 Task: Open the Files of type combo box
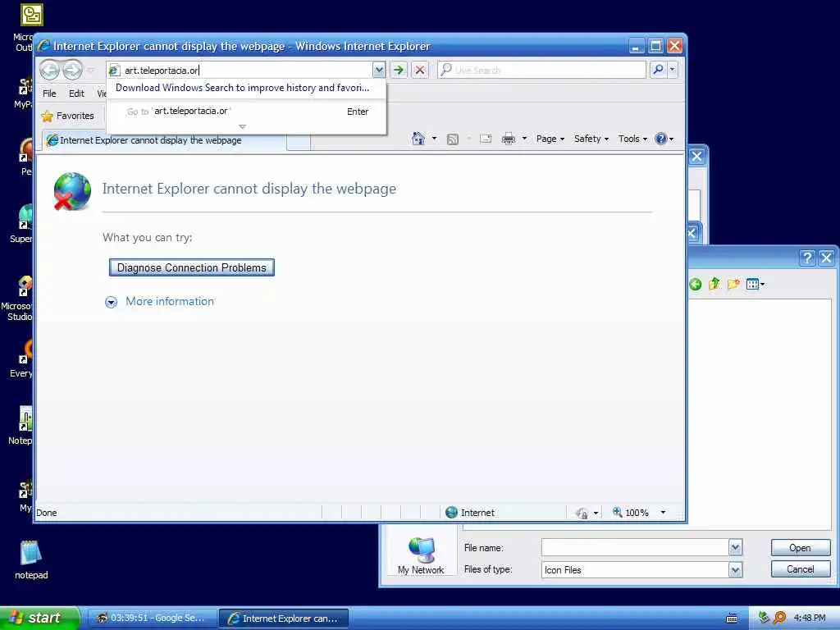(641, 570)
